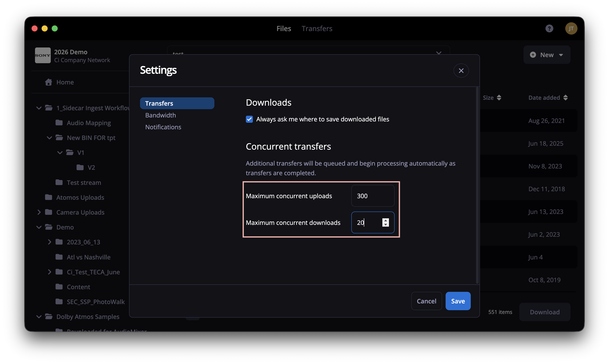Image resolution: width=609 pixels, height=364 pixels.
Task: Sort by Size using its sort arrows
Action: 499,98
